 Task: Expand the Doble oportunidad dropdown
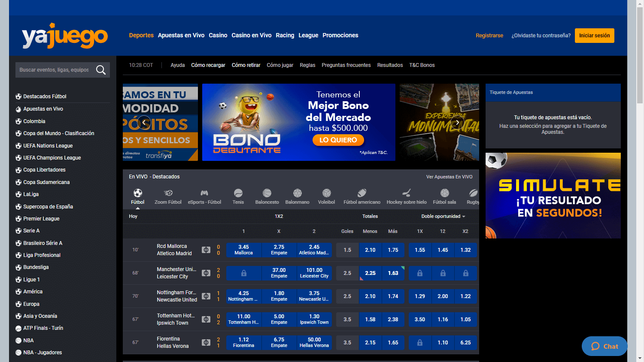(443, 216)
